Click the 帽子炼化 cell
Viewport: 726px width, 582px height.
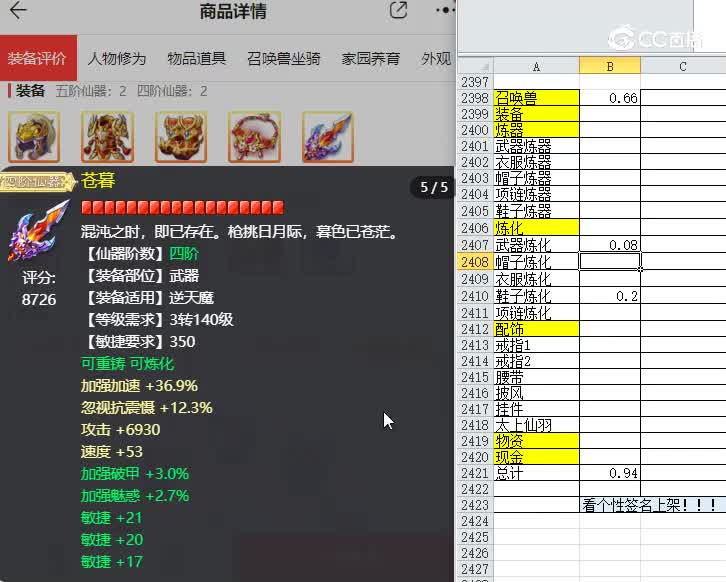coord(537,262)
